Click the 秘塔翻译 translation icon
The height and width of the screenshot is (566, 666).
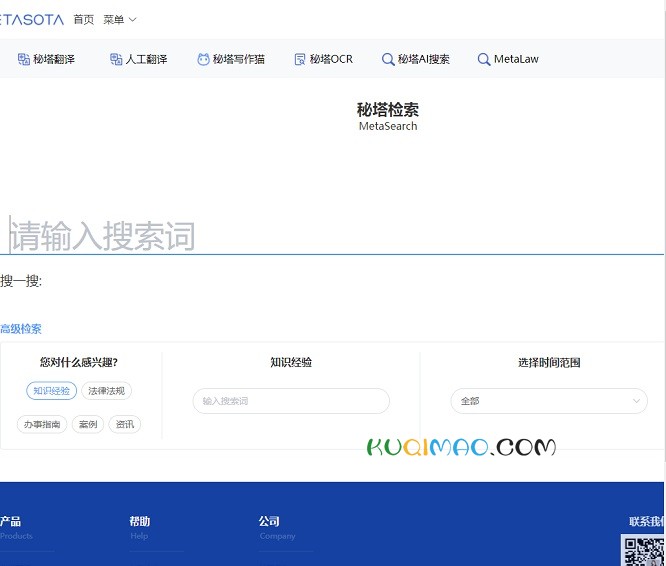tap(23, 59)
